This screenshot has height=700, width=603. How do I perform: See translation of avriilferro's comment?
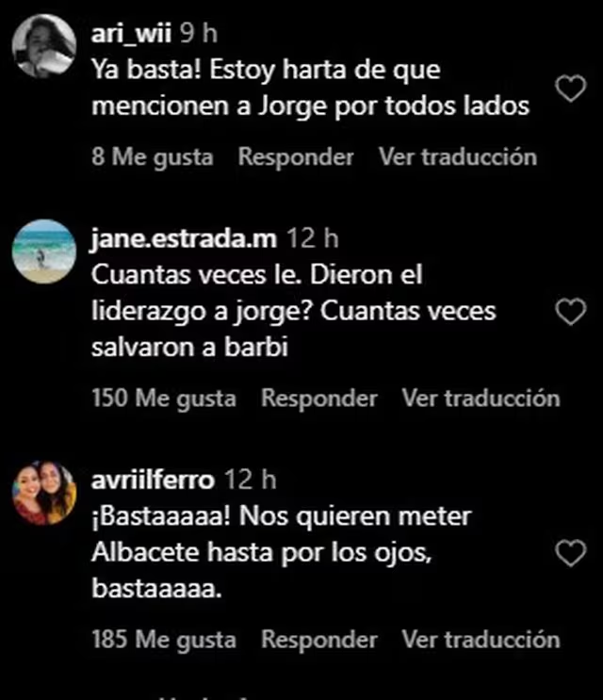click(x=481, y=640)
